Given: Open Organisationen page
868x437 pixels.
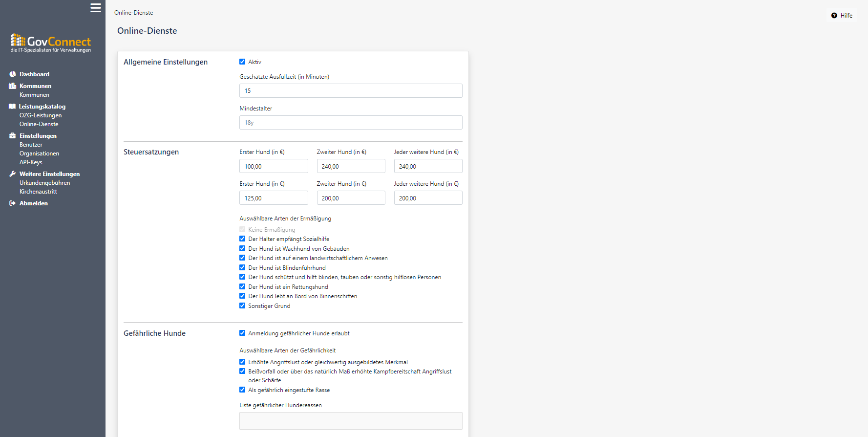Looking at the screenshot, I should point(39,153).
